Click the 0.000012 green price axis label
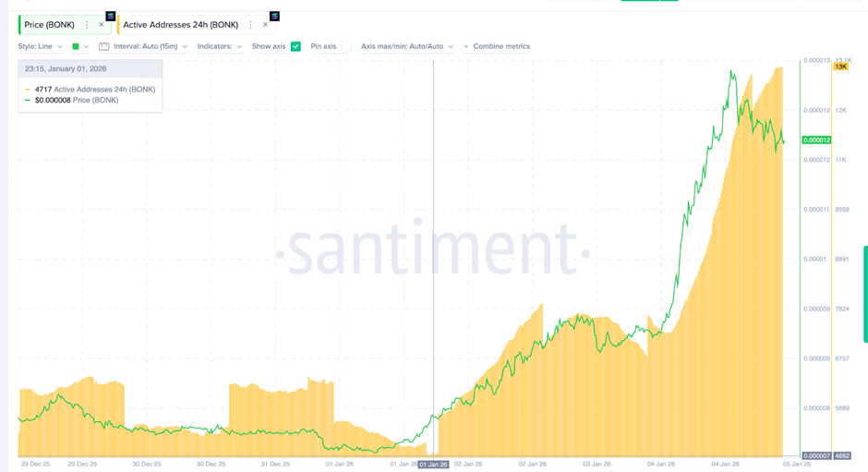Viewport: 868px width, 472px height. (x=816, y=140)
